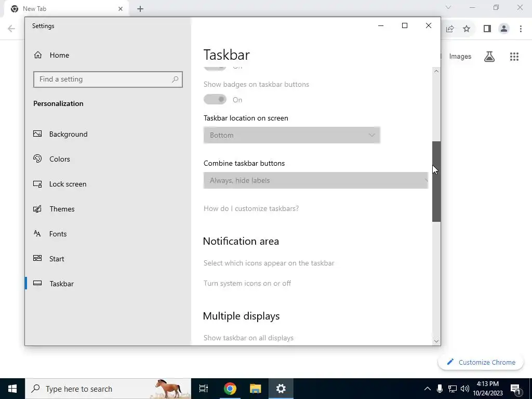Open Turn system icons on or off
This screenshot has height=399, width=532.
click(x=247, y=283)
